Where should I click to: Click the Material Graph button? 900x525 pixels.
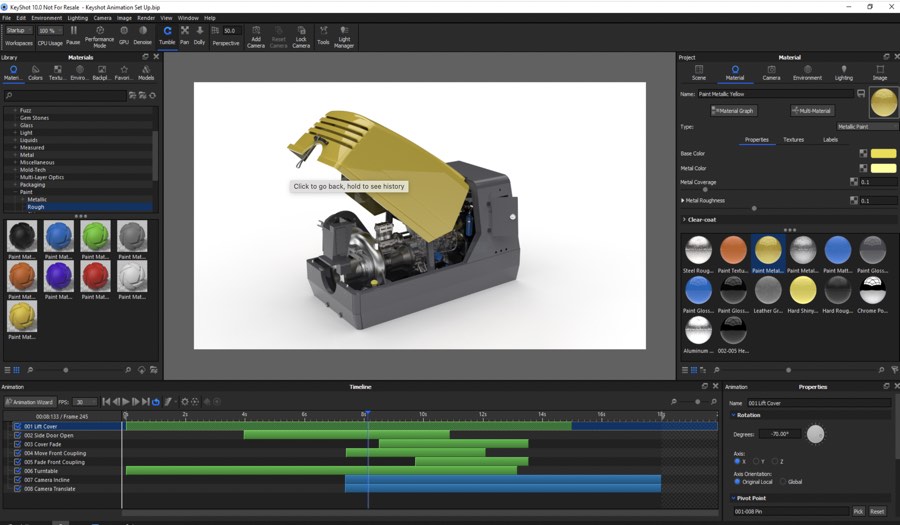click(x=734, y=111)
